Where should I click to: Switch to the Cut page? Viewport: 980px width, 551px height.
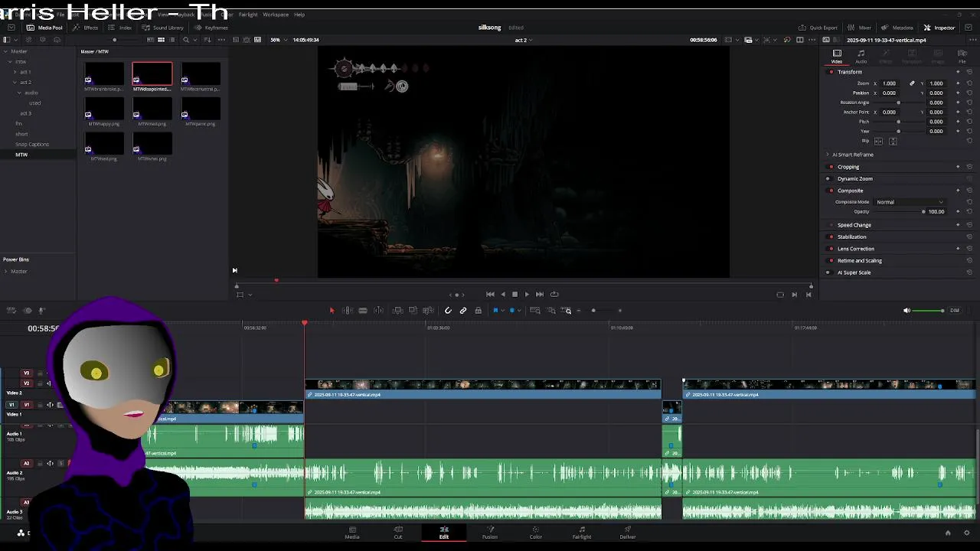[398, 533]
